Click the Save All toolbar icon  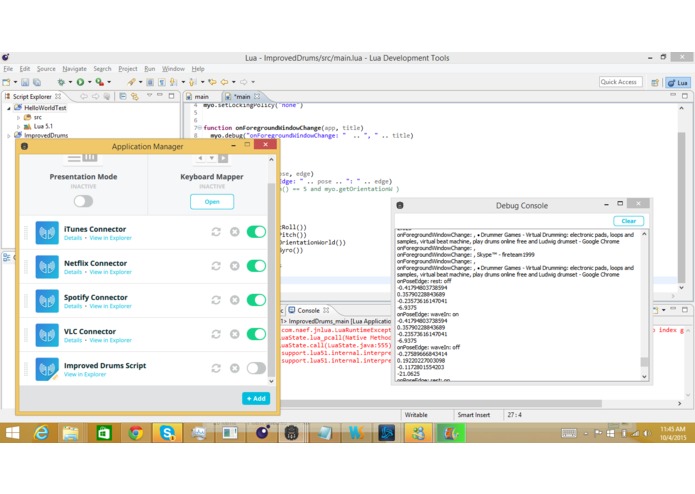pos(37,82)
